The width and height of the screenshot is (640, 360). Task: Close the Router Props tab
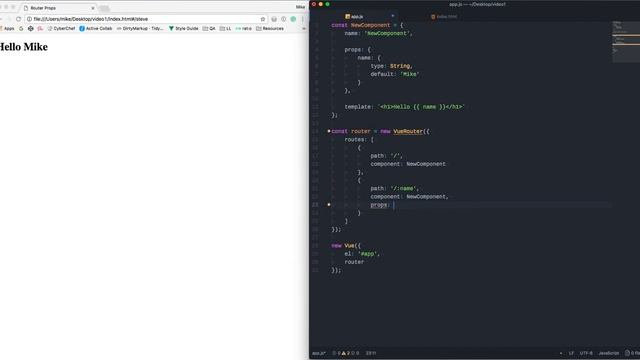[x=93, y=8]
